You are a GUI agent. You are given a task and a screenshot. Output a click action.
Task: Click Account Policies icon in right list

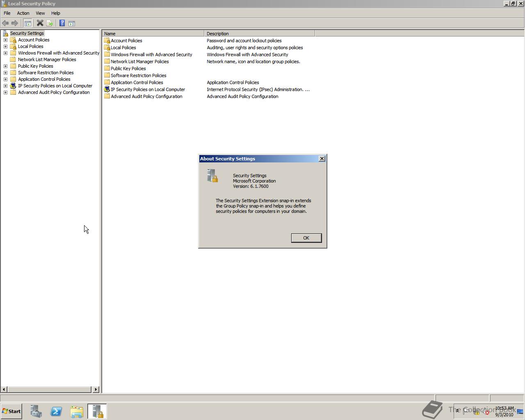coord(107,41)
